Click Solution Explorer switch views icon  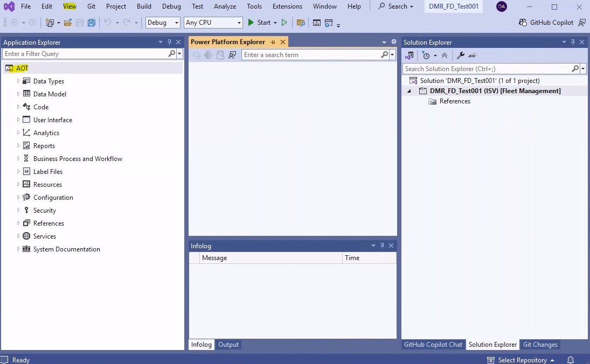click(409, 55)
